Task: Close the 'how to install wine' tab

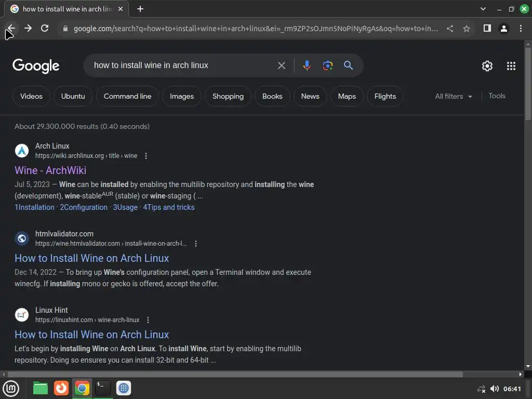Action: pos(121,9)
